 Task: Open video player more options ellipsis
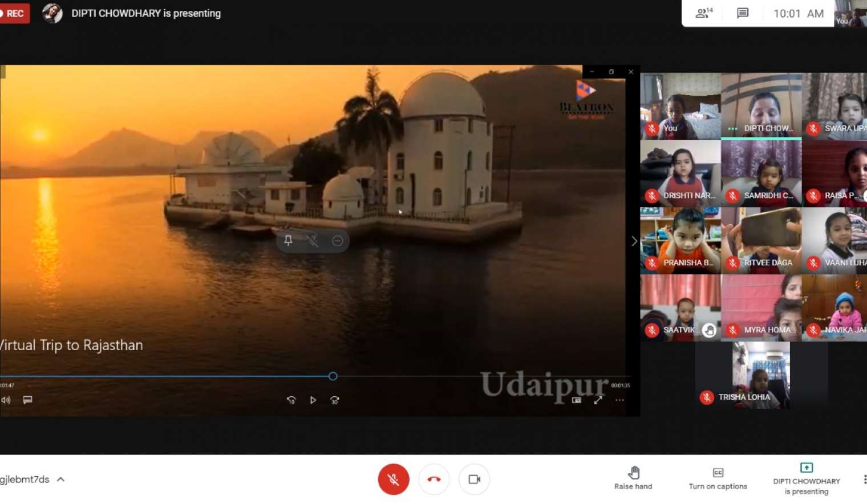(619, 400)
